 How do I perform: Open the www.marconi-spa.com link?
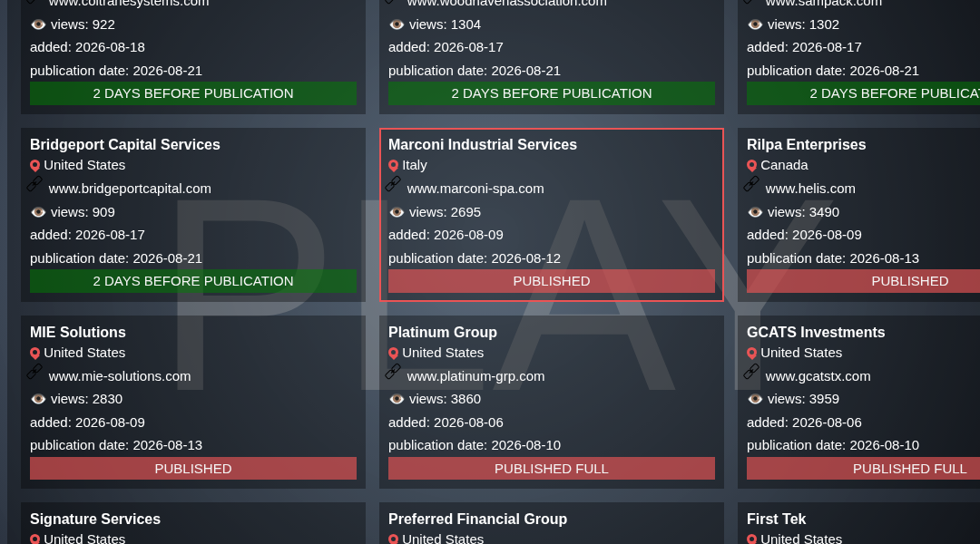click(x=475, y=189)
